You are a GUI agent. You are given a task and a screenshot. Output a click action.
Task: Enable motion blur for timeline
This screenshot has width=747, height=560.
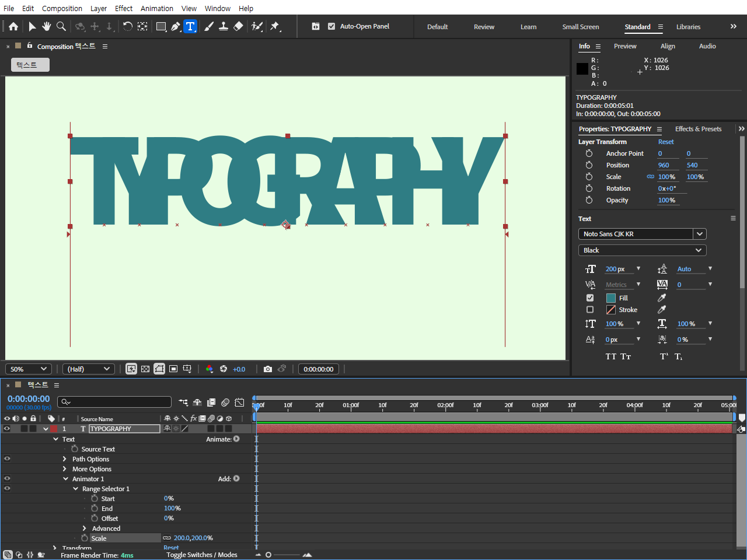[225, 402]
